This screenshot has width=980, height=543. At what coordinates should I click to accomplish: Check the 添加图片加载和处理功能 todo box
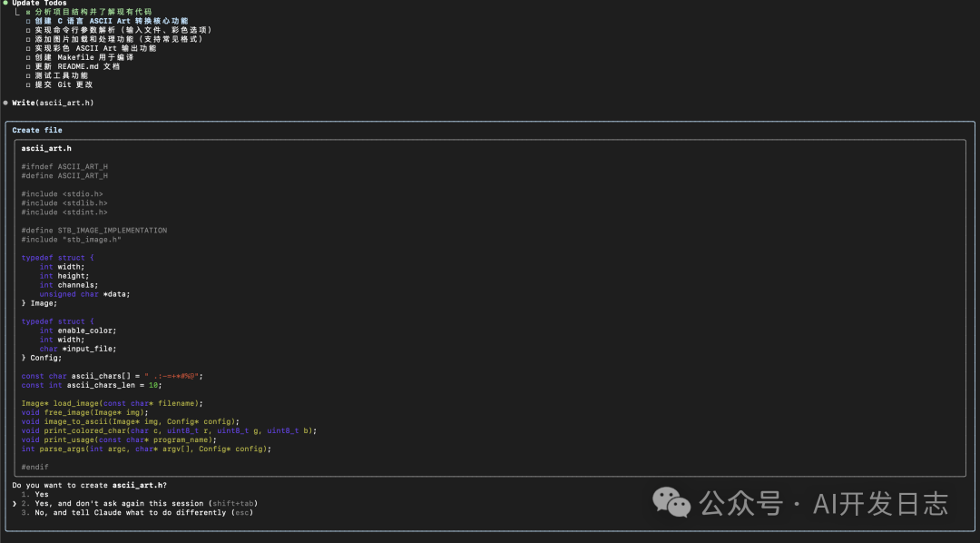27,38
